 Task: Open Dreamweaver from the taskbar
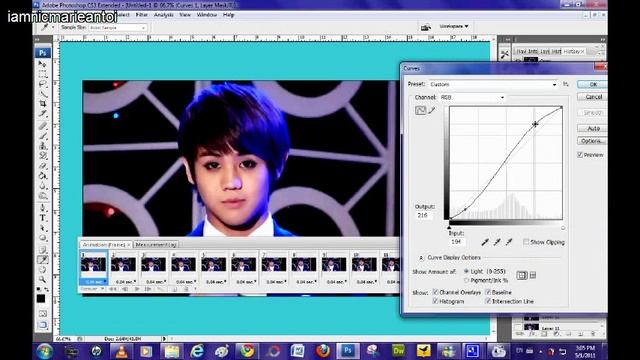[398, 351]
